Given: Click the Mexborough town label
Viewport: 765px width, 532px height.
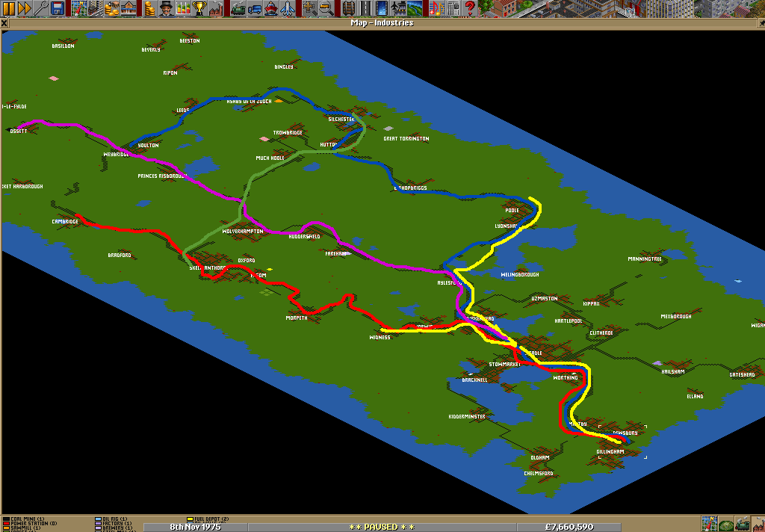Looking at the screenshot, I should [675, 317].
